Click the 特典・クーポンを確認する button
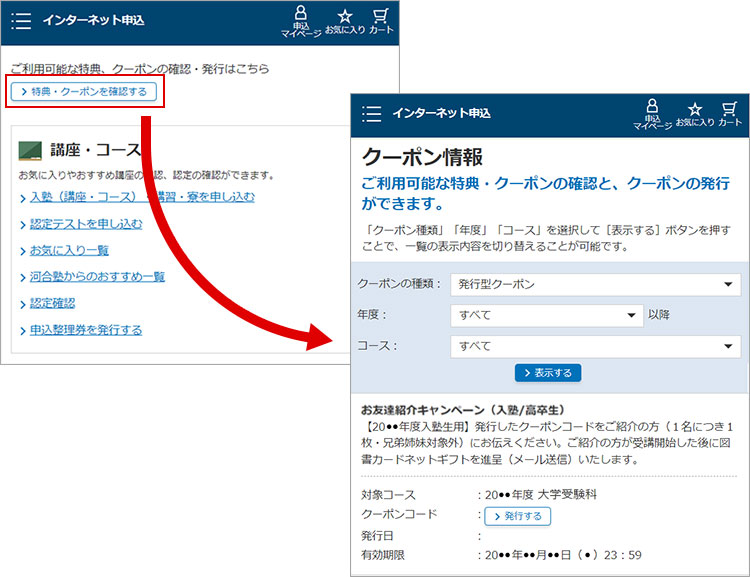The height and width of the screenshot is (577, 750). (84, 91)
